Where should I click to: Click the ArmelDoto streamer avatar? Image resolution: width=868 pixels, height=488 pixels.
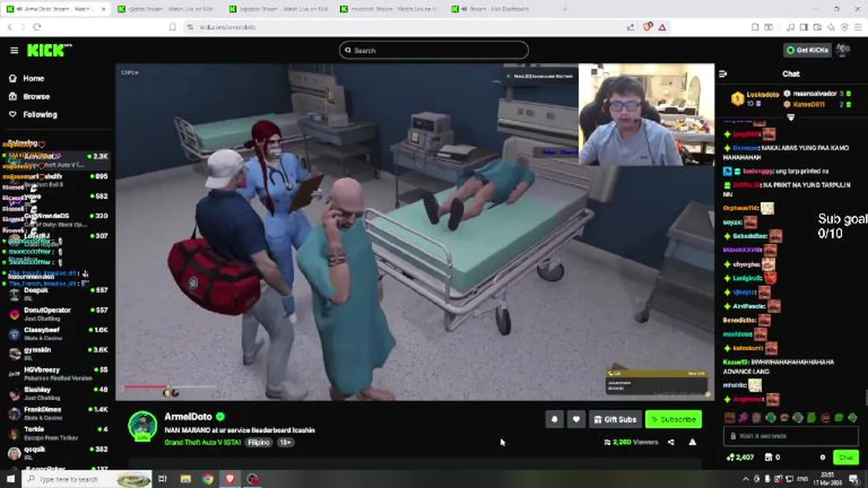142,426
